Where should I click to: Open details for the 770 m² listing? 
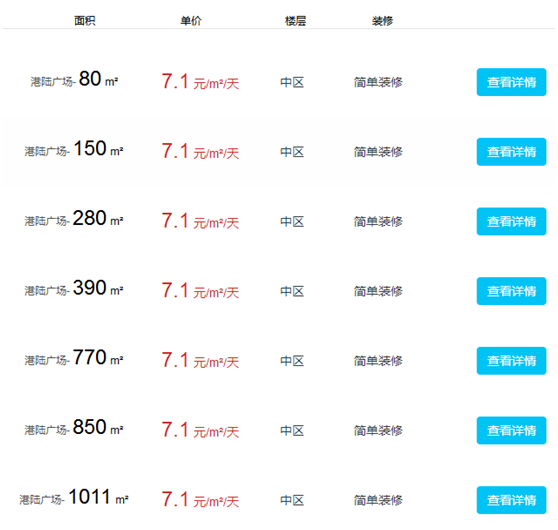[511, 361]
